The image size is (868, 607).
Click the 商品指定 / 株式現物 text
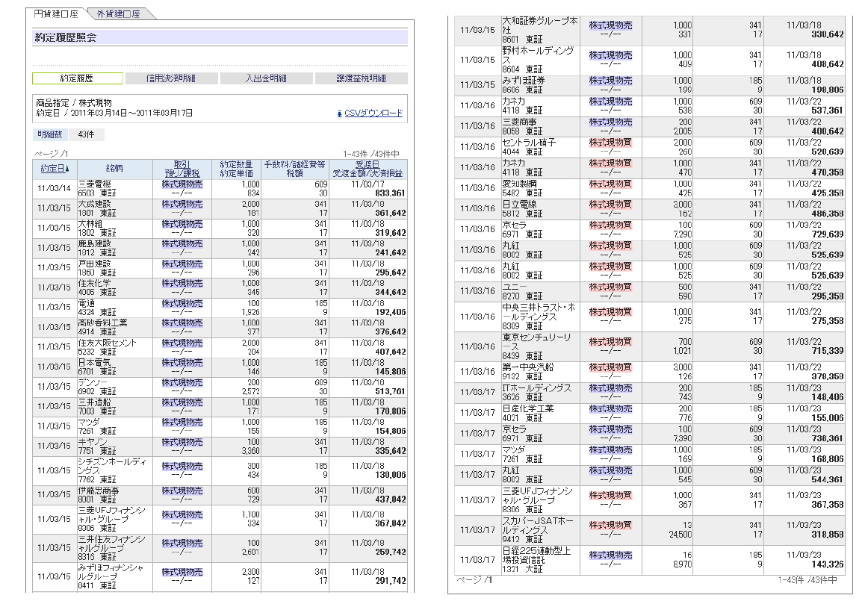point(74,103)
